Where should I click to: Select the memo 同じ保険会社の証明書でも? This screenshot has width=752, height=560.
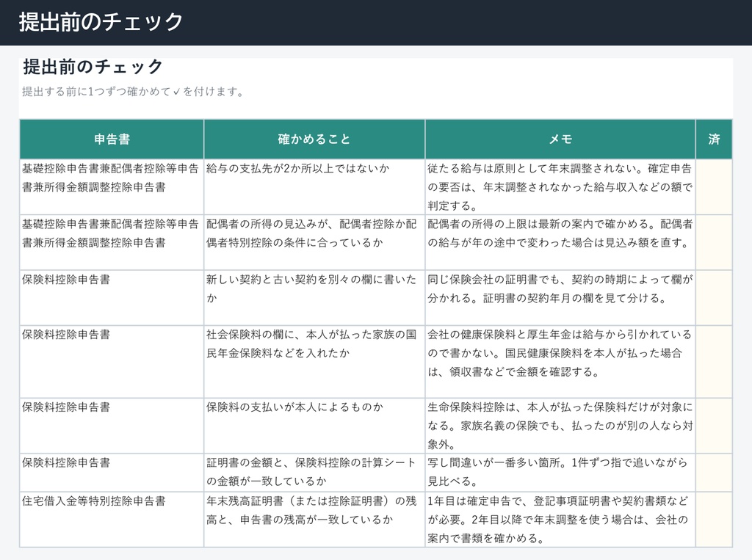point(560,298)
